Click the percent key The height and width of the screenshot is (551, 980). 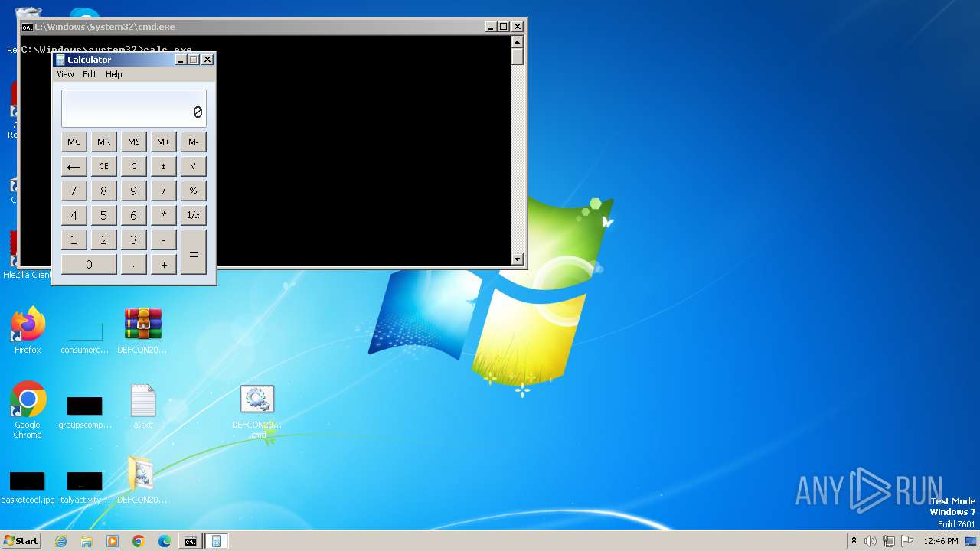[193, 191]
